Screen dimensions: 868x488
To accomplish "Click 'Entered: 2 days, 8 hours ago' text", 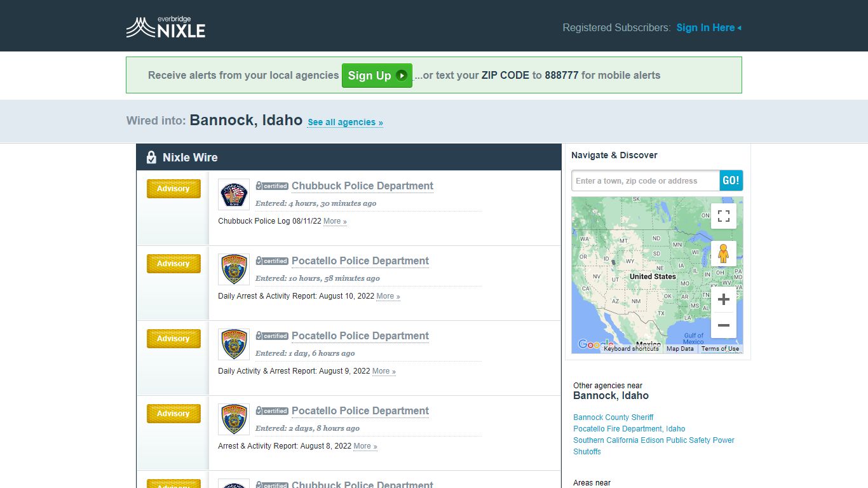I will [308, 428].
